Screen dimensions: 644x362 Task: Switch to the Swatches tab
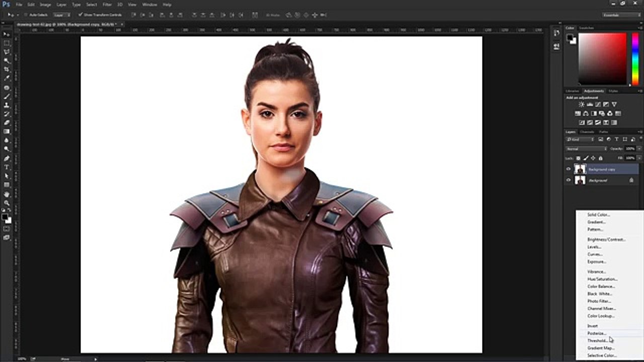(586, 28)
